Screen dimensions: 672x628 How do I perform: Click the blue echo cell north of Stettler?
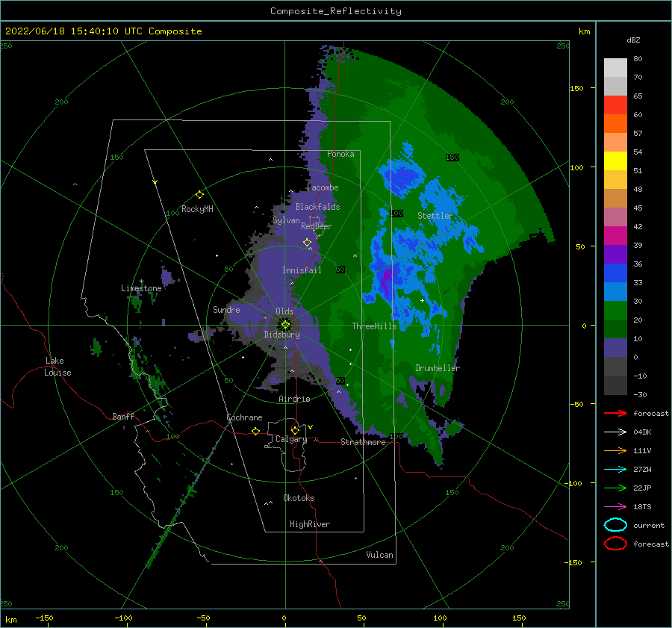click(x=402, y=175)
